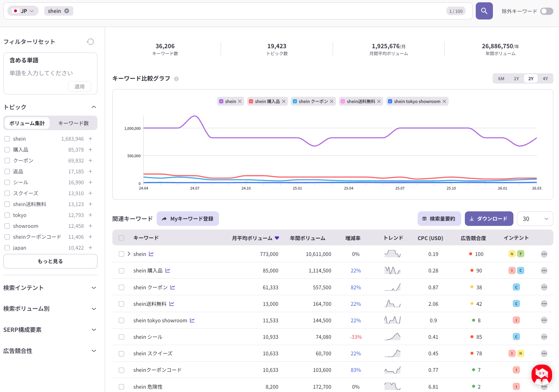Remove shein クーポン chip from chart legend

point(332,101)
